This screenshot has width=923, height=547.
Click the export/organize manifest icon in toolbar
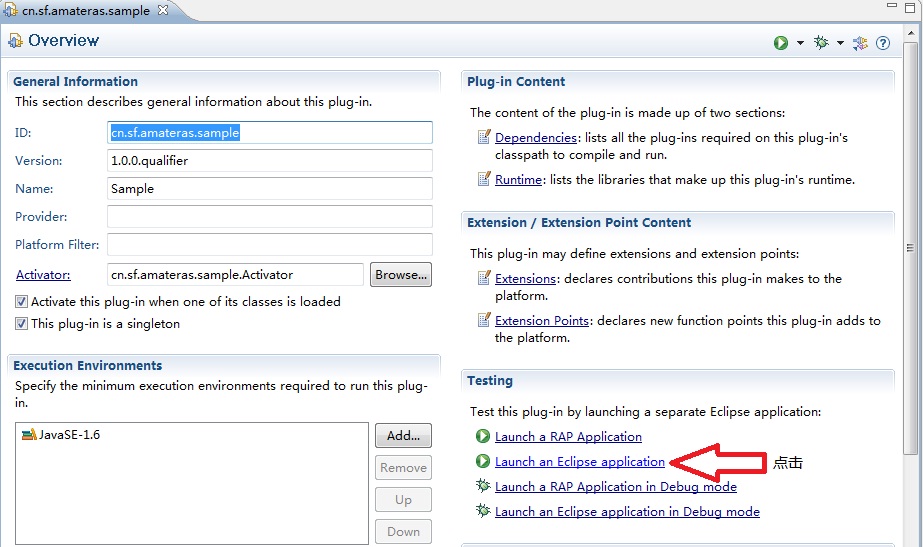pyautogui.click(x=860, y=43)
